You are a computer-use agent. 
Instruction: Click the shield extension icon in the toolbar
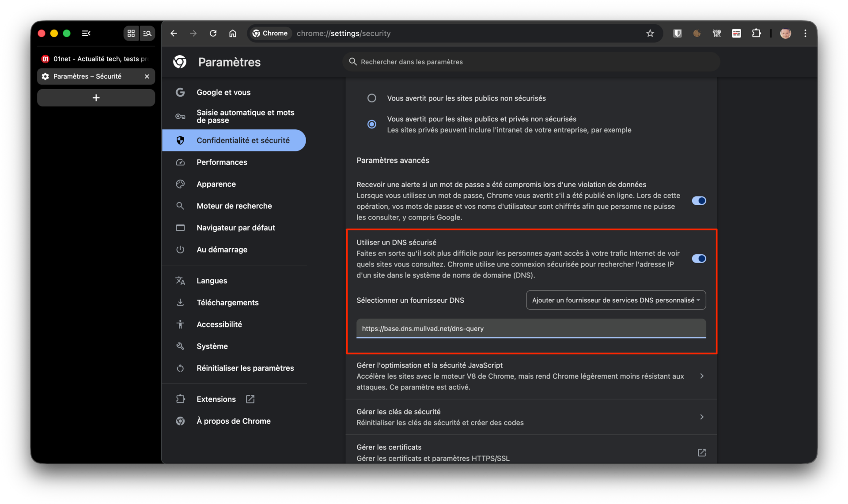[677, 34]
